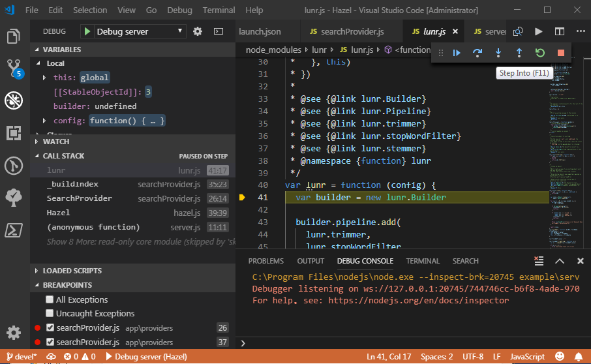Screen dimensions: 591x364
Task: Open the Debug server configuration dropdown
Action: (140, 31)
